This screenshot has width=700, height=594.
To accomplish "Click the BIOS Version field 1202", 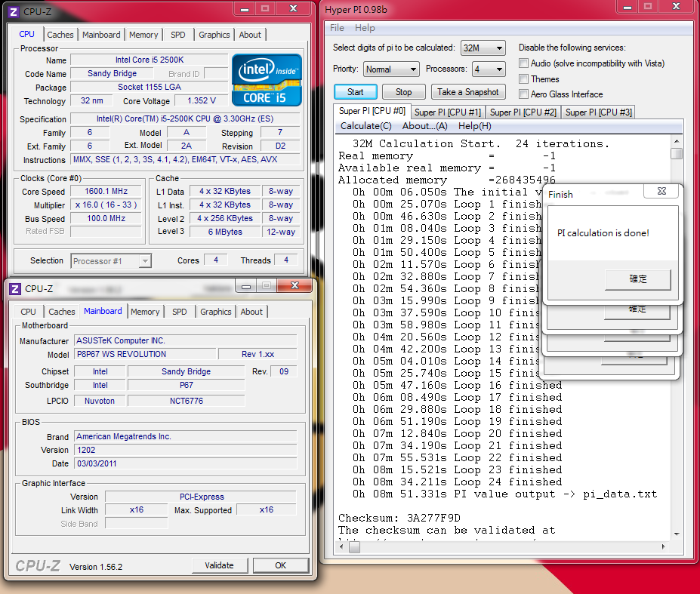I will click(x=186, y=451).
